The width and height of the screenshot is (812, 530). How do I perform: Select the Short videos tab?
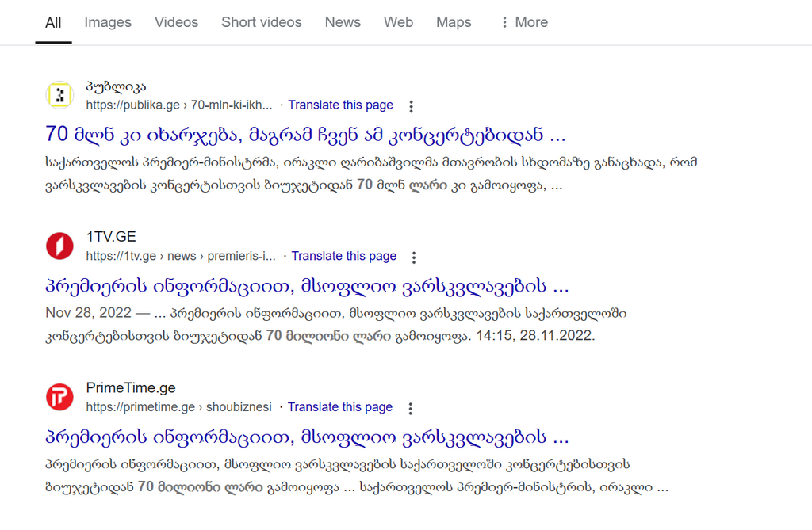tap(262, 22)
